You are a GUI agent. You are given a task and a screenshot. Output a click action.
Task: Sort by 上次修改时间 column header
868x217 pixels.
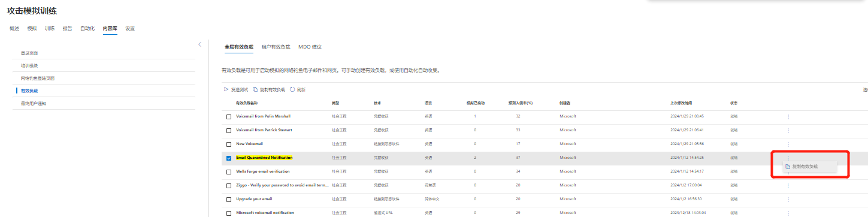(681, 103)
